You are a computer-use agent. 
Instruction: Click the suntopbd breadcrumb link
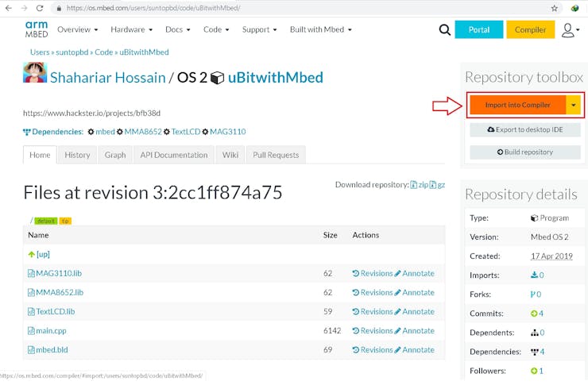tap(72, 52)
